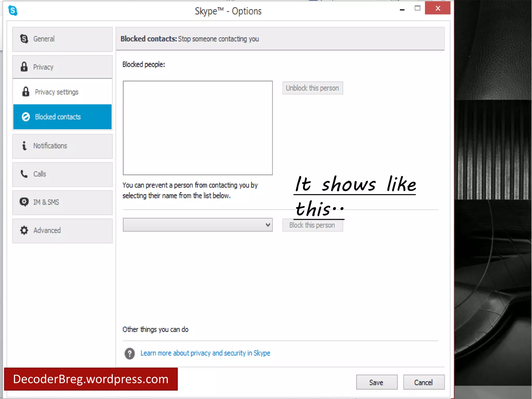Click Block this person button
532x399 pixels.
click(312, 225)
